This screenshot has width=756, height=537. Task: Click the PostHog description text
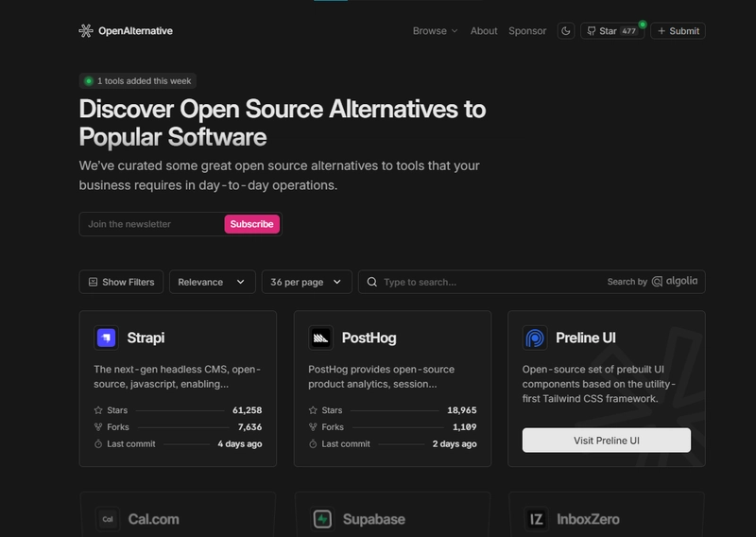pyautogui.click(x=382, y=376)
